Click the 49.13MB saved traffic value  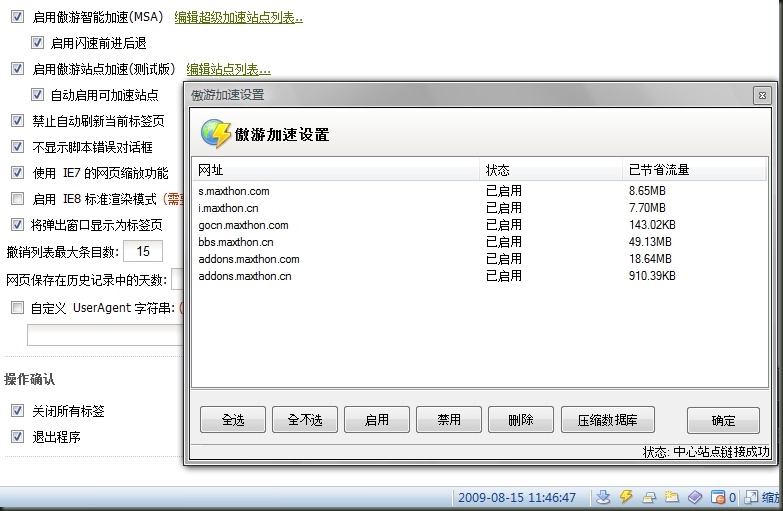tap(650, 242)
